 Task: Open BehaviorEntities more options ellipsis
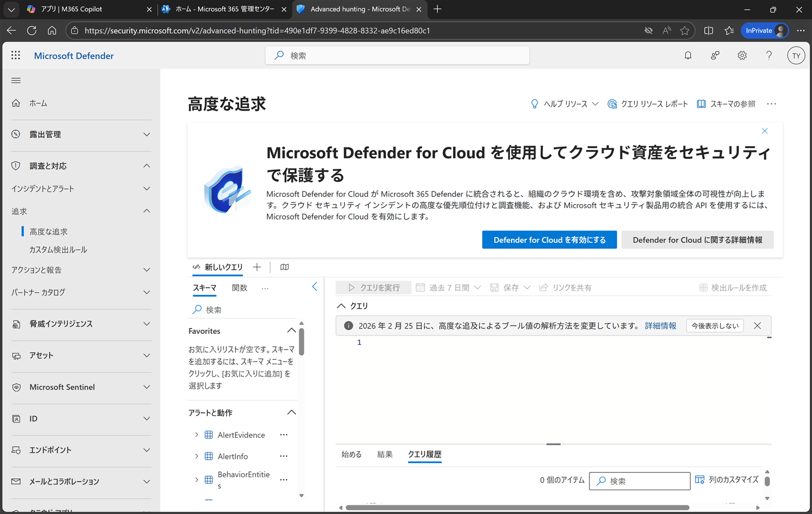284,479
